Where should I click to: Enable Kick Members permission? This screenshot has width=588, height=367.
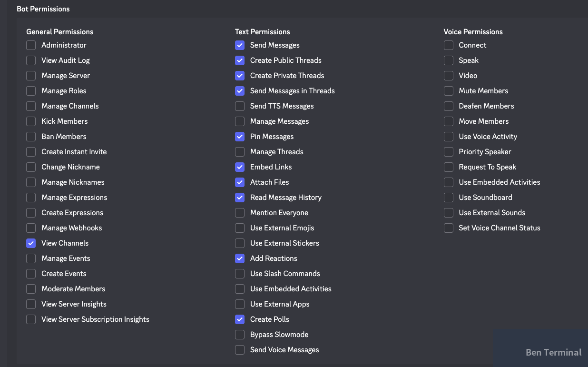(x=31, y=121)
